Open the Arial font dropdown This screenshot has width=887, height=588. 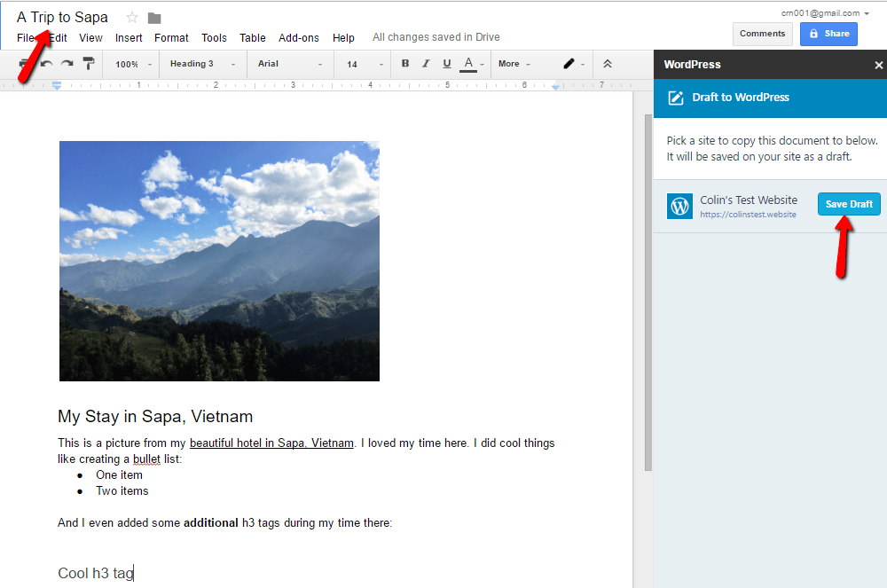point(289,64)
